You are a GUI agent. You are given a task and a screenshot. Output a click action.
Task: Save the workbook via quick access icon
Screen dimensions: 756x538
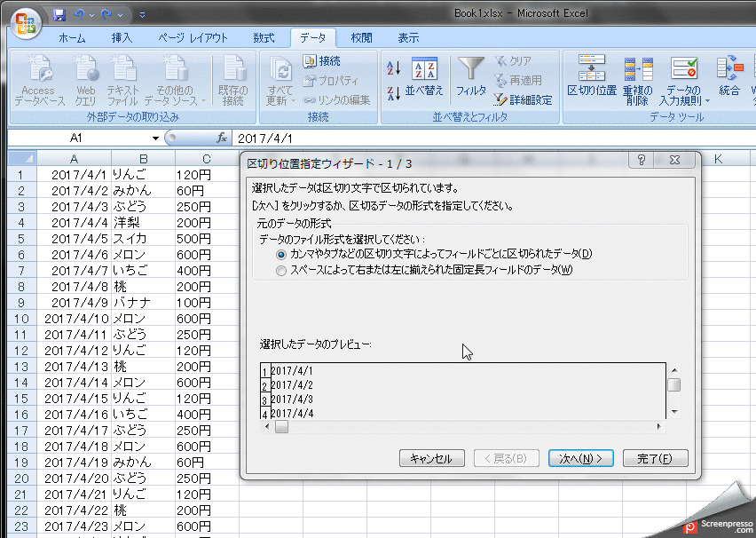click(x=59, y=15)
